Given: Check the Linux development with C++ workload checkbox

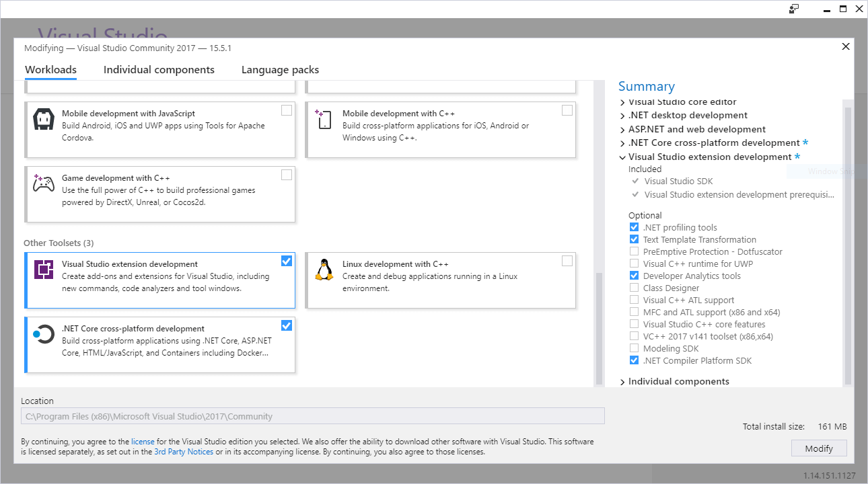Looking at the screenshot, I should point(567,261).
